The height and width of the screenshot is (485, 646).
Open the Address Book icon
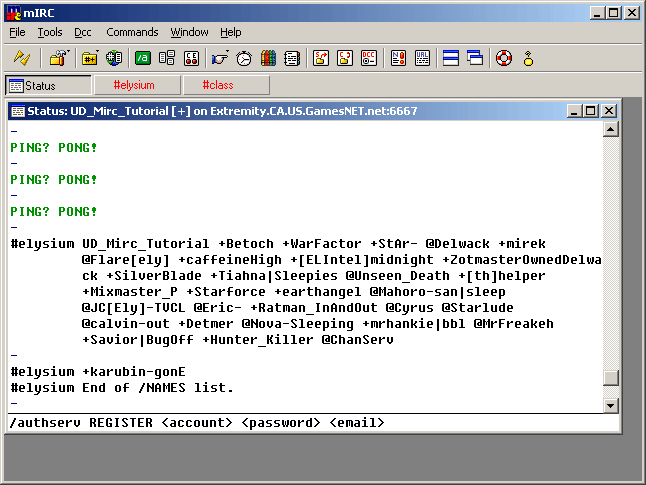[292, 58]
